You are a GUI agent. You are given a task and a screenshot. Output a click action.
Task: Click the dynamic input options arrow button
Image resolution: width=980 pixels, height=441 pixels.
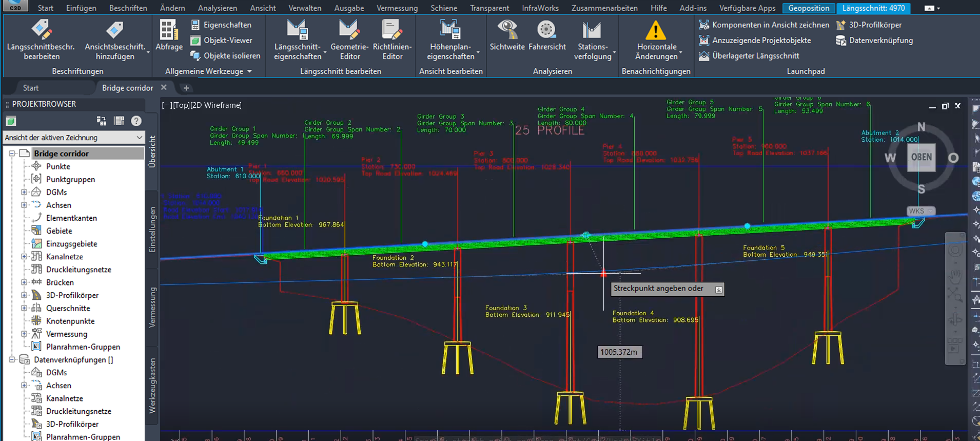(x=719, y=290)
